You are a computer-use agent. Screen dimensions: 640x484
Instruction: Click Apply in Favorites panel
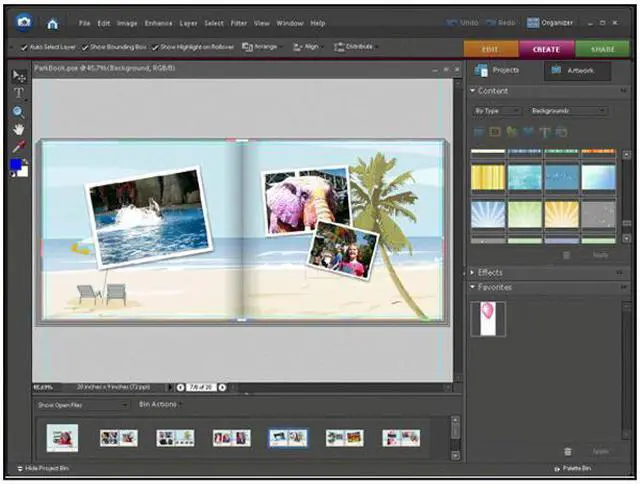pyautogui.click(x=600, y=451)
